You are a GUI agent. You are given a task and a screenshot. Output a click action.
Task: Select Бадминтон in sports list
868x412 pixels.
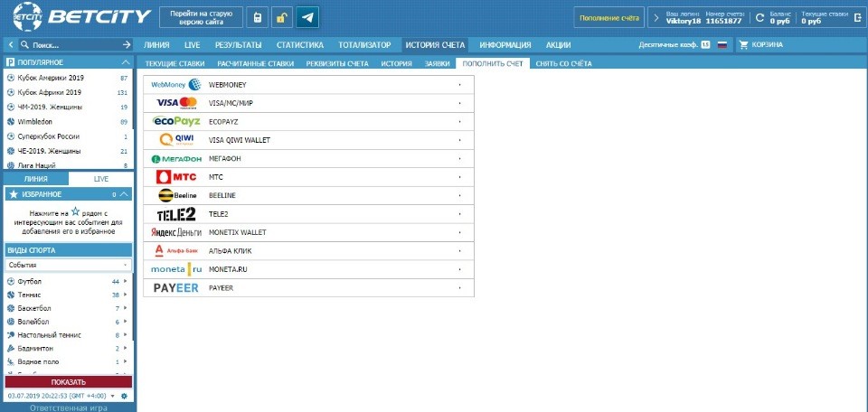pyautogui.click(x=35, y=349)
